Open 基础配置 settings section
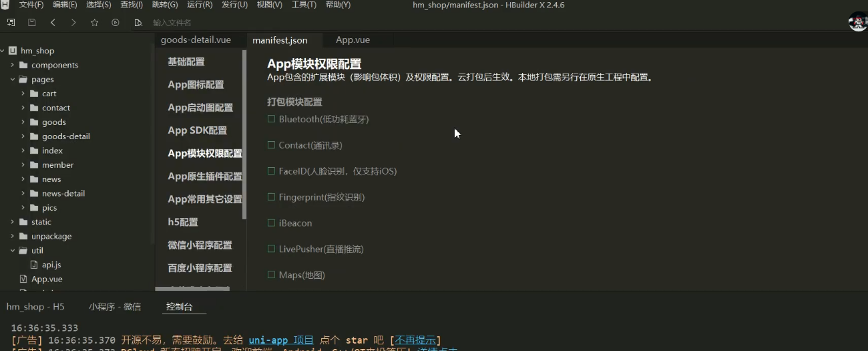The height and width of the screenshot is (351, 868). pos(186,62)
